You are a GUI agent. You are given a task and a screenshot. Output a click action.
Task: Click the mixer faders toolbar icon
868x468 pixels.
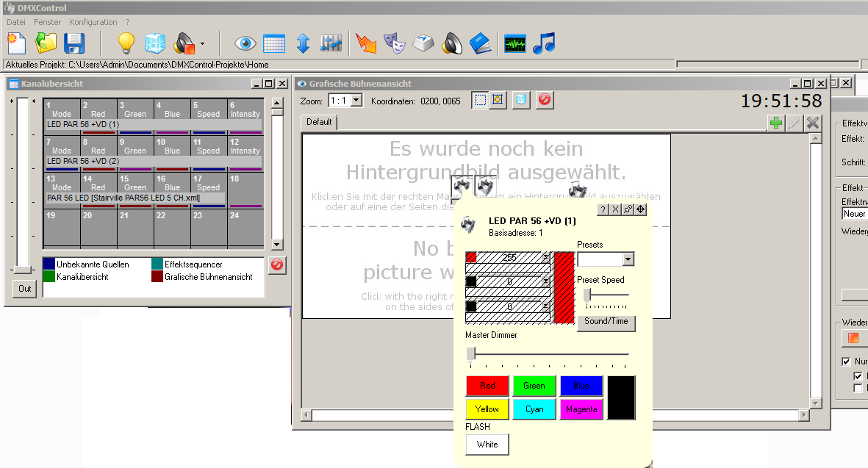pyautogui.click(x=332, y=43)
